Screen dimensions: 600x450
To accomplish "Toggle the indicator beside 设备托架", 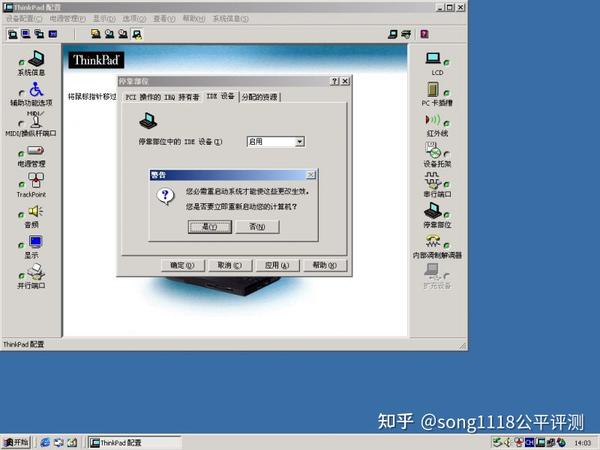I will 447,154.
